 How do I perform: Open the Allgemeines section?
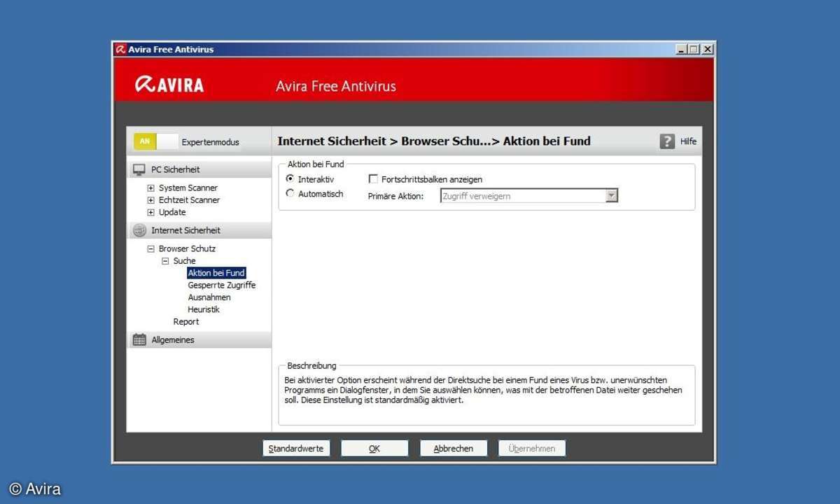(x=199, y=339)
